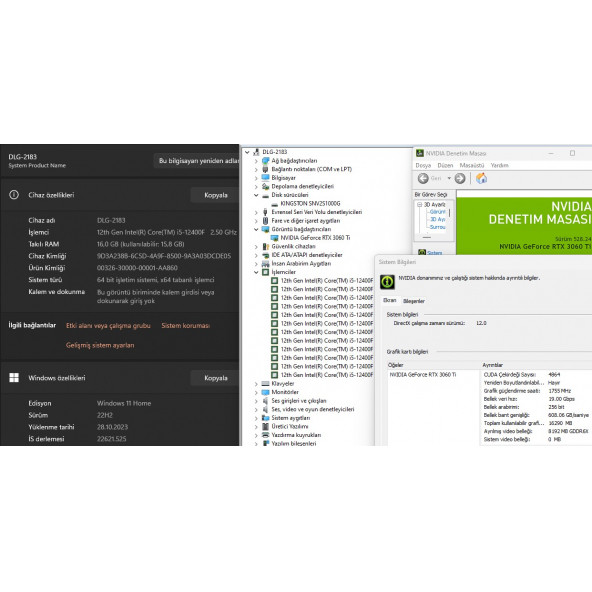The height and width of the screenshot is (592, 592).
Task: Click the info icon next to Cihaz özellikleri
Action: (x=14, y=195)
